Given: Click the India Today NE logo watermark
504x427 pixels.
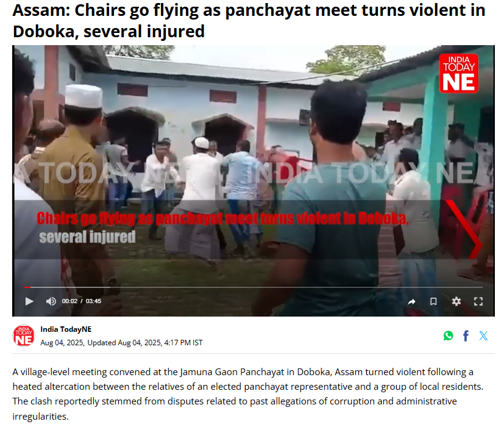Looking at the screenshot, I should pyautogui.click(x=459, y=73).
